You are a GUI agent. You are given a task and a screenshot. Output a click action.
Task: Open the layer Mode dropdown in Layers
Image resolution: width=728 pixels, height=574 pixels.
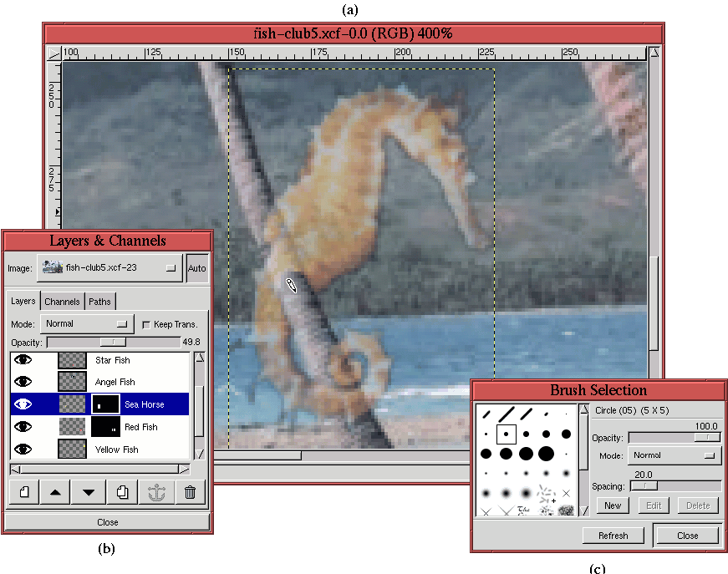pyautogui.click(x=87, y=323)
